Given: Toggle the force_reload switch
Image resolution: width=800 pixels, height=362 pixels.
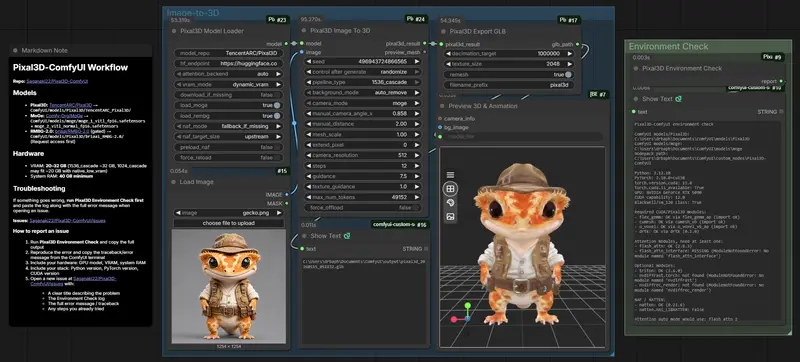Looking at the screenshot, I should [277, 158].
